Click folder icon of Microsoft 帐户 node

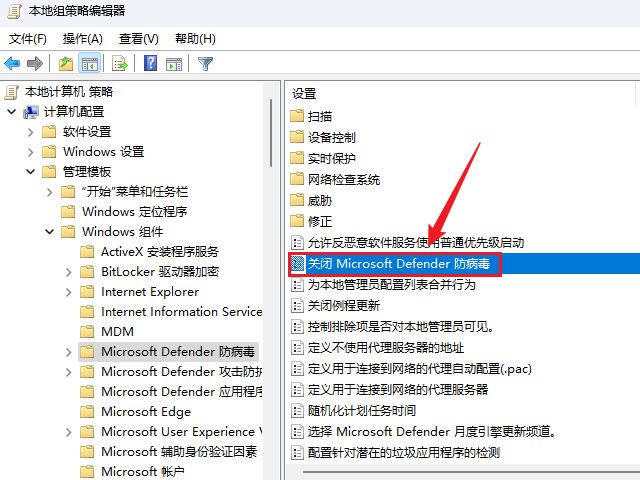87,471
